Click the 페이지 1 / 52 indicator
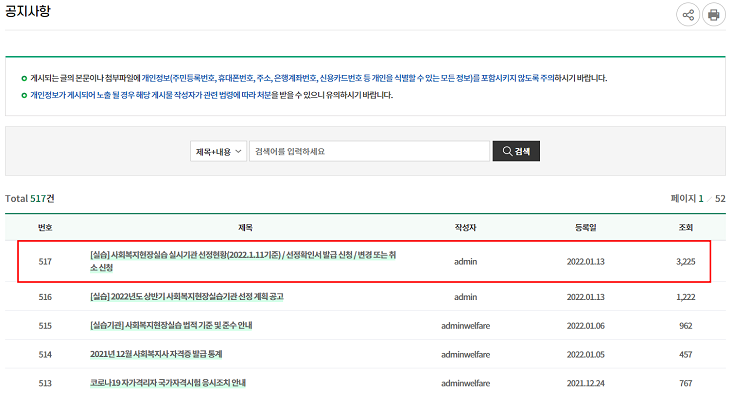The width and height of the screenshot is (731, 394). tap(698, 199)
